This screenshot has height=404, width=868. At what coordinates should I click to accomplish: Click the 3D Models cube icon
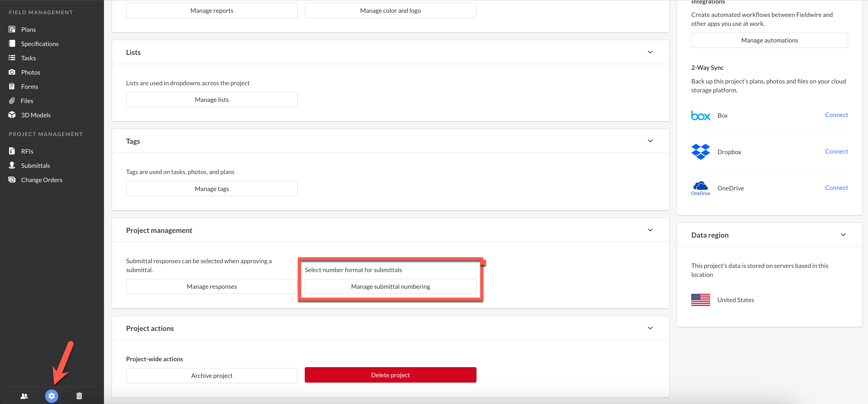[12, 115]
